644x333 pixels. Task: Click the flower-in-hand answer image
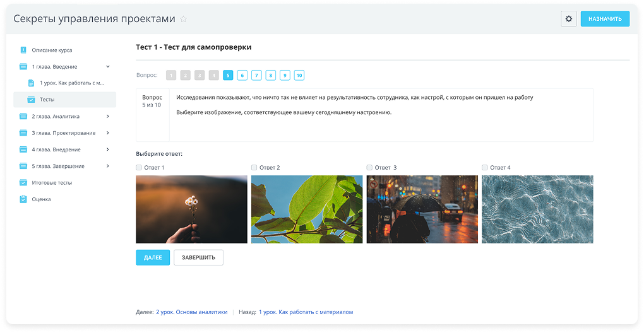point(191,209)
